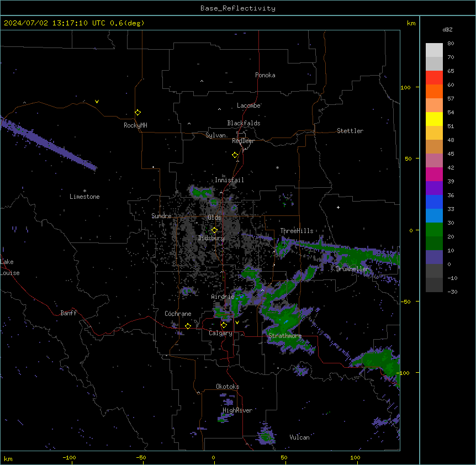
Task: Click the Vulcan city label
Action: [x=300, y=437]
